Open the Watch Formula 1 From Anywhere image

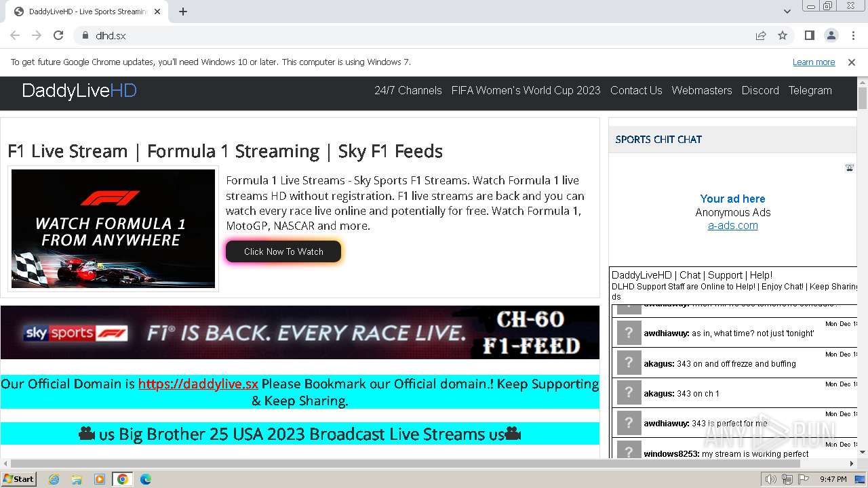pyautogui.click(x=113, y=228)
